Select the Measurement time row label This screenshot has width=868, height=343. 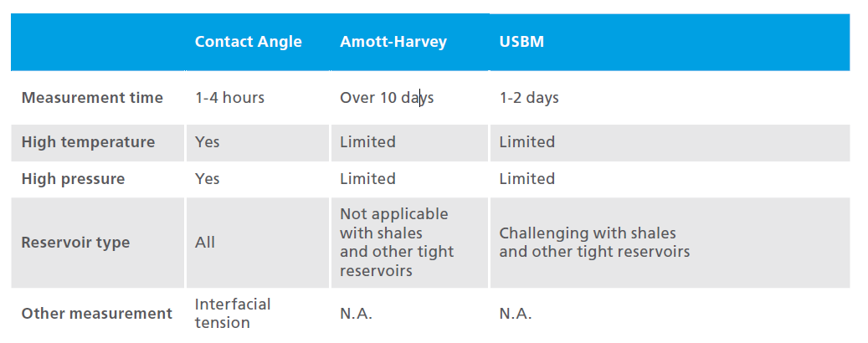(92, 98)
